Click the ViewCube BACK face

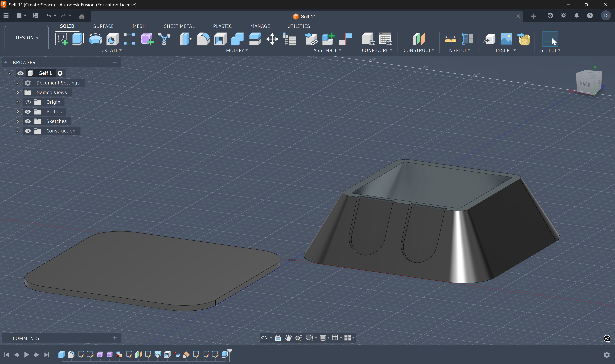coord(585,84)
